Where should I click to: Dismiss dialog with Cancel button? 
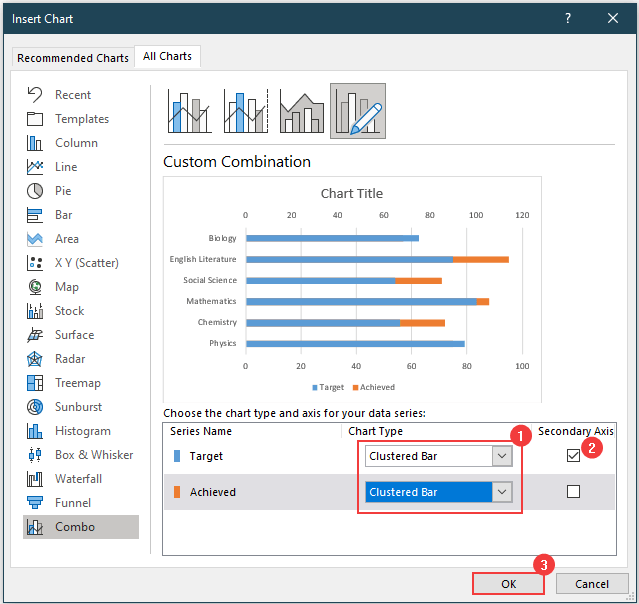point(592,584)
